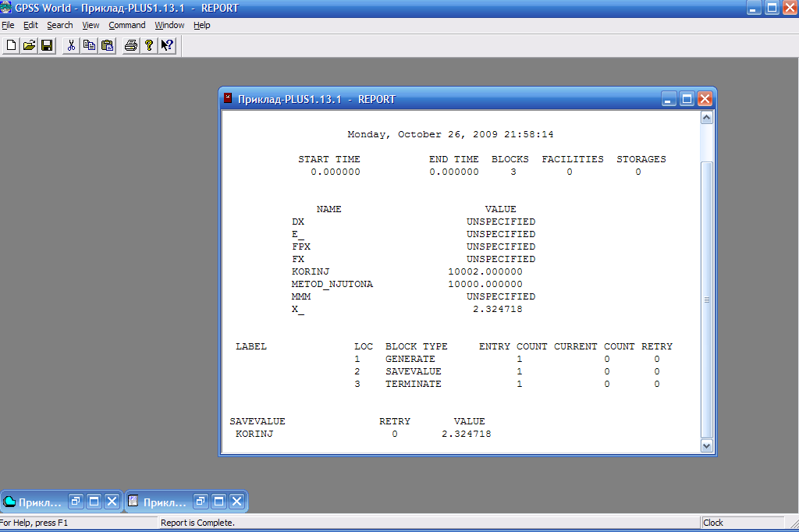Screen dimensions: 799x532
Task: Restore the second minimized Прикл... window
Action: coord(201,502)
